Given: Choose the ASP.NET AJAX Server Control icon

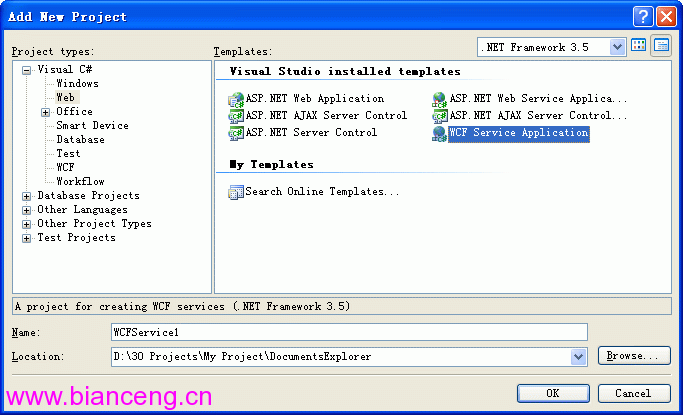Looking at the screenshot, I should click(236, 116).
